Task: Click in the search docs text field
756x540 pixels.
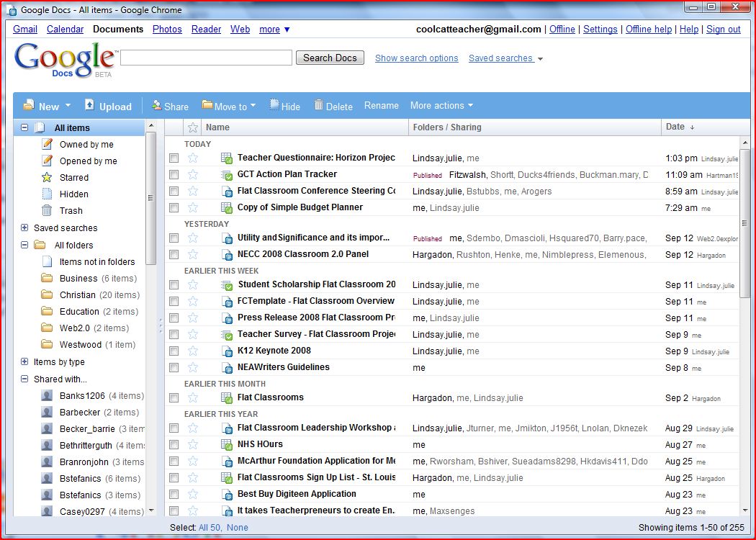Action: click(207, 58)
